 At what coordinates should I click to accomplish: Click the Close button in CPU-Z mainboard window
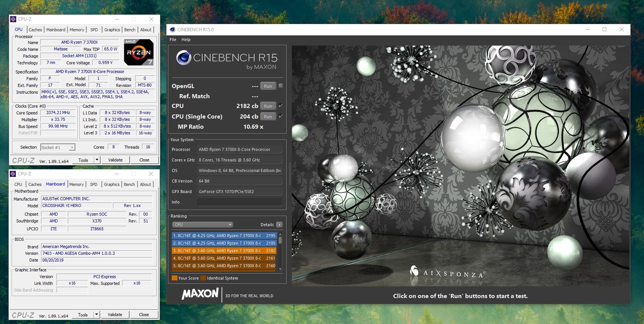[x=144, y=315]
